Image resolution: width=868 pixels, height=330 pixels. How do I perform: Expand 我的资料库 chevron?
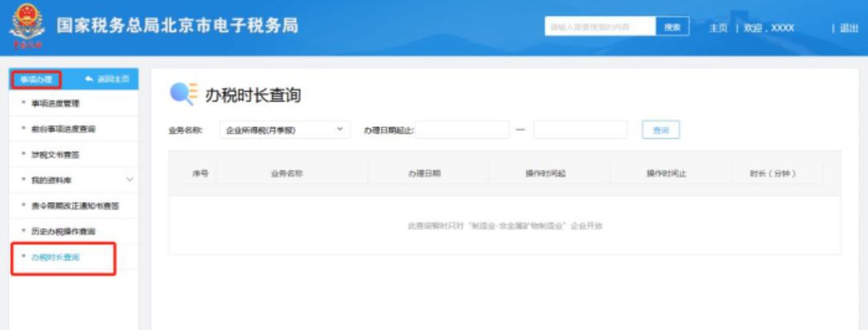[x=130, y=179]
